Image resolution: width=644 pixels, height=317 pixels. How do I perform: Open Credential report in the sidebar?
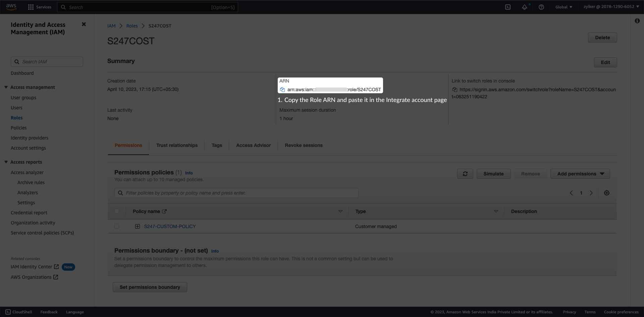(29, 213)
